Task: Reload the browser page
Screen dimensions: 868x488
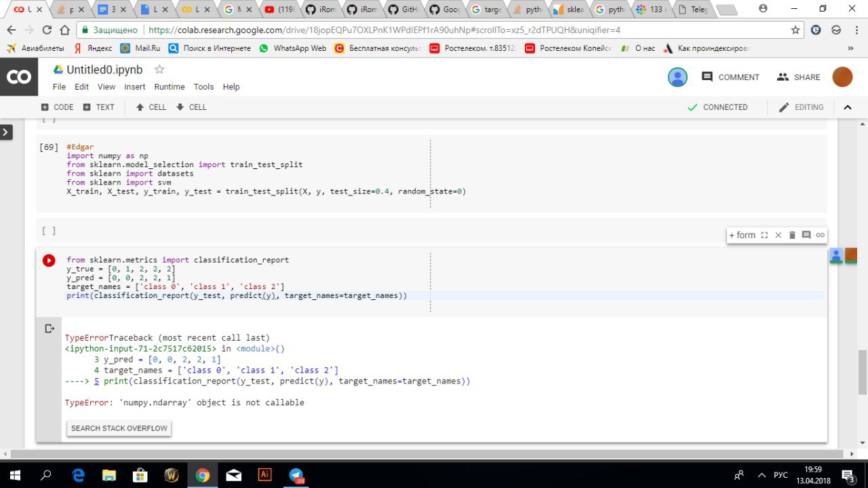Action: 47,31
